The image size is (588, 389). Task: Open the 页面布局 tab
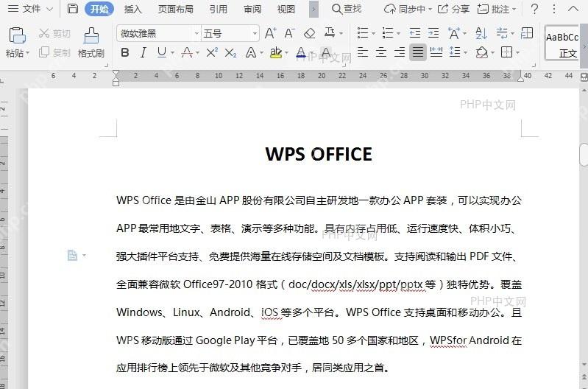pos(175,9)
